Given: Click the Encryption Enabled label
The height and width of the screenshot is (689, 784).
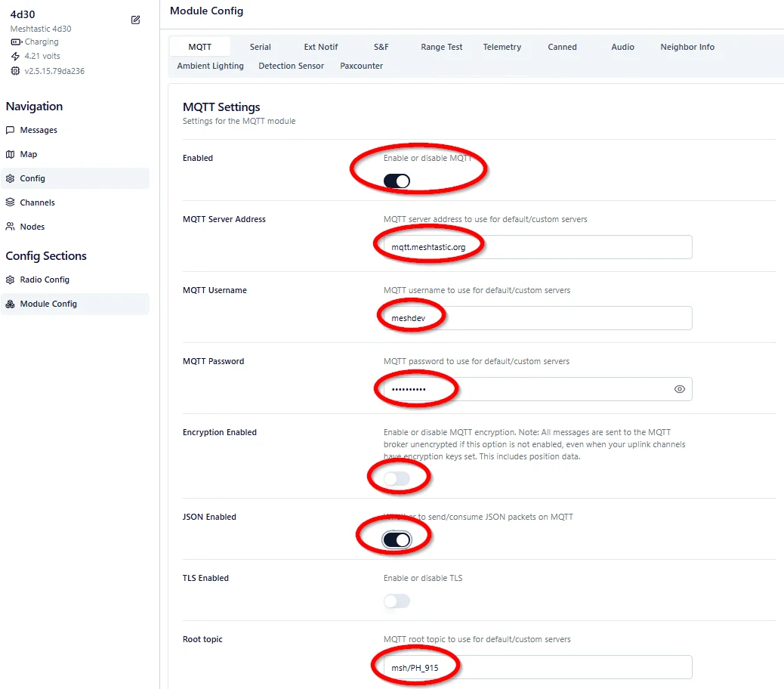Looking at the screenshot, I should (220, 432).
